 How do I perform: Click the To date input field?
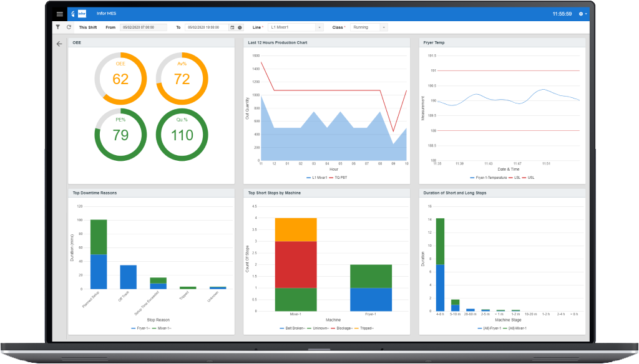pos(207,27)
